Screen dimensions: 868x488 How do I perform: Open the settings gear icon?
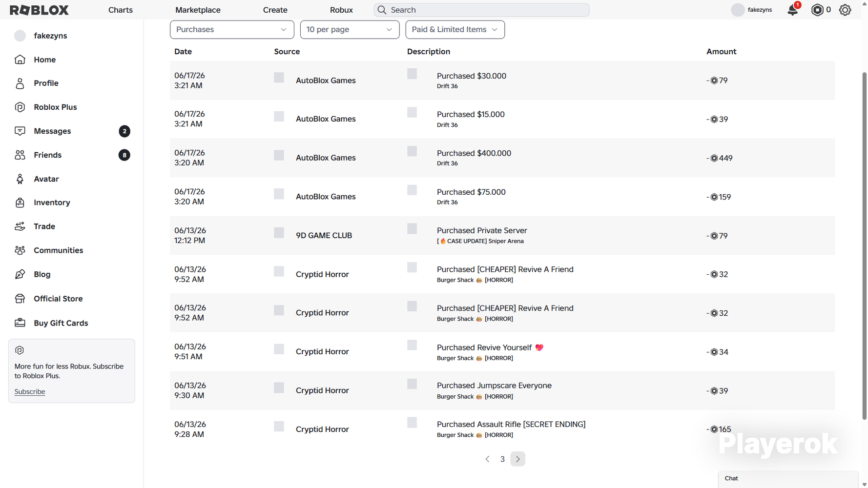(x=845, y=10)
